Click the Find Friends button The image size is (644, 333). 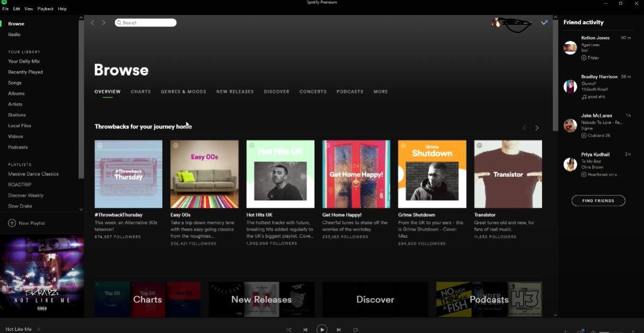pyautogui.click(x=598, y=201)
